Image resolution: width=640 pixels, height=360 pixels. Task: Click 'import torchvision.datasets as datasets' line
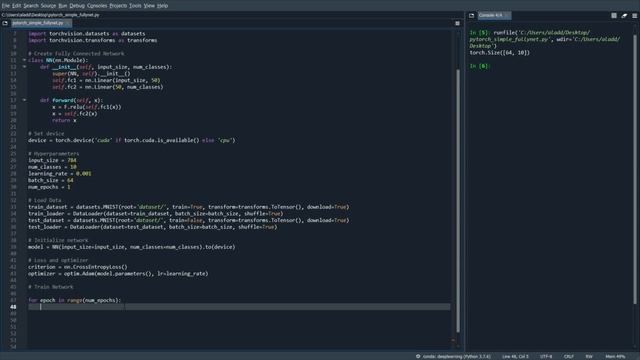pos(87,33)
